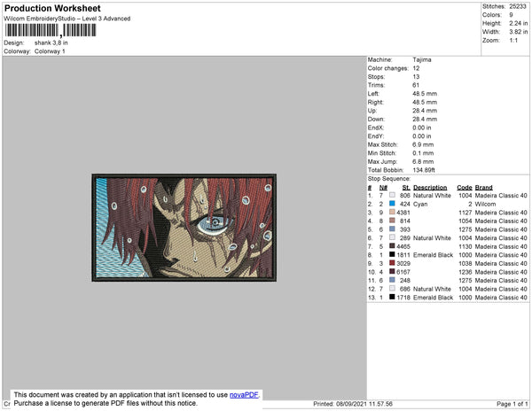Select the peach swatch in stop 3
The width and height of the screenshot is (532, 411).
tap(392, 212)
